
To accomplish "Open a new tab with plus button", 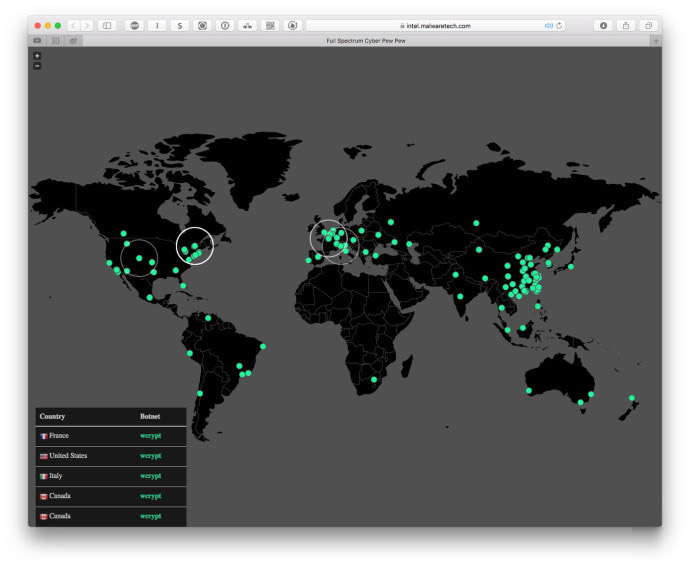I will click(656, 40).
